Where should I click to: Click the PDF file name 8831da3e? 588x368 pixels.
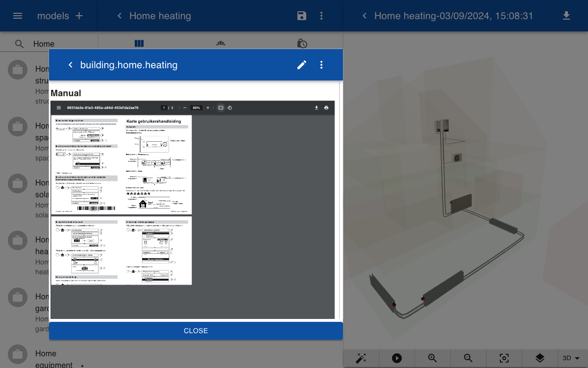(x=103, y=107)
